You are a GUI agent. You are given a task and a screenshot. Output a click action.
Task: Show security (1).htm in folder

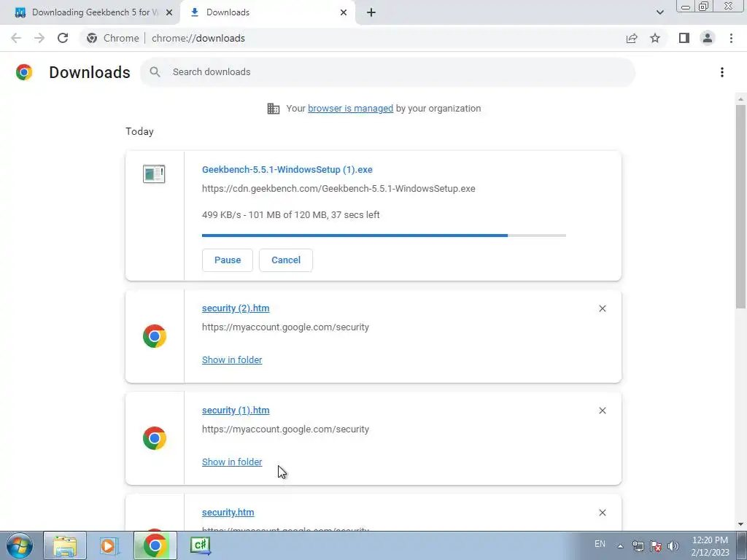coord(232,462)
